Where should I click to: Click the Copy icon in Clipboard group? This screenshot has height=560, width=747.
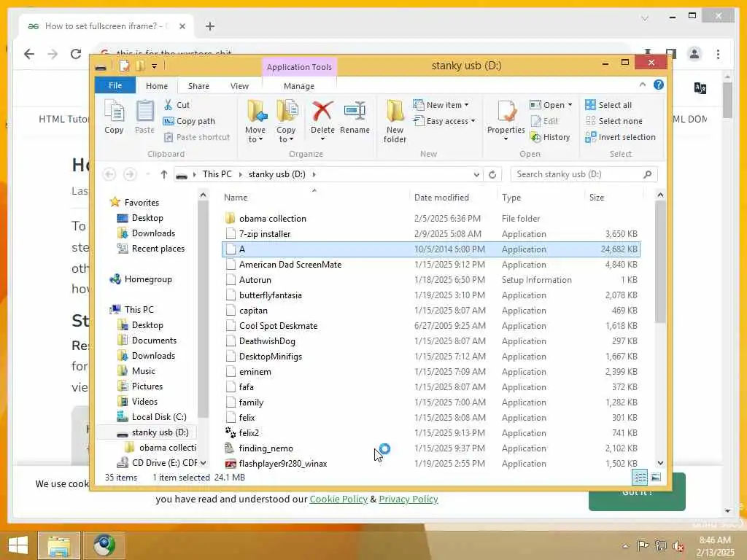pyautogui.click(x=114, y=117)
